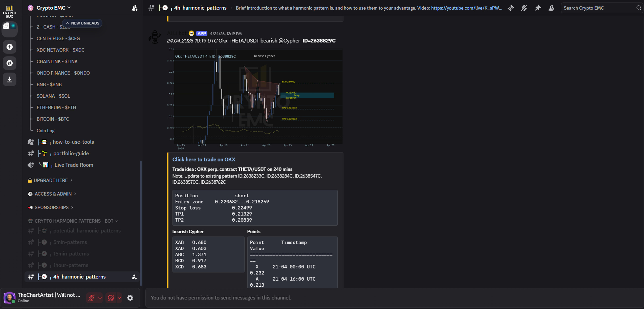
Task: Click TheChartArtist user avatar
Action: tap(9, 298)
